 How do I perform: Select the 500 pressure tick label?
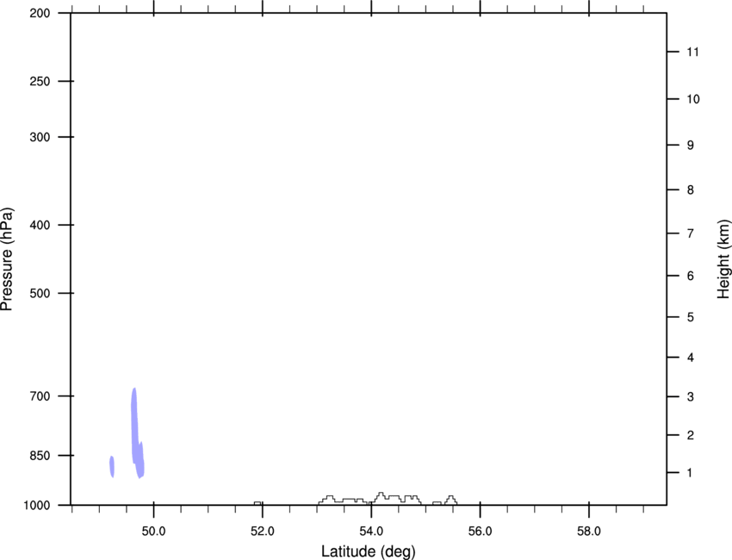[40, 293]
